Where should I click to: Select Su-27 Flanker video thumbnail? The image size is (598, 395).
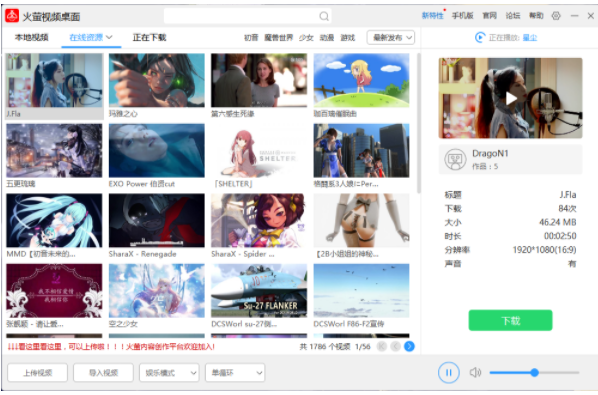point(259,291)
